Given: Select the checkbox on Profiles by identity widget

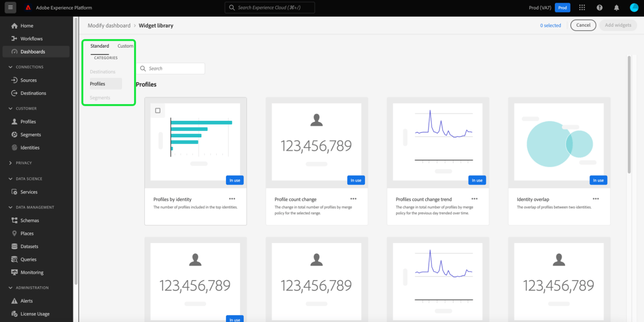Looking at the screenshot, I should (158, 110).
